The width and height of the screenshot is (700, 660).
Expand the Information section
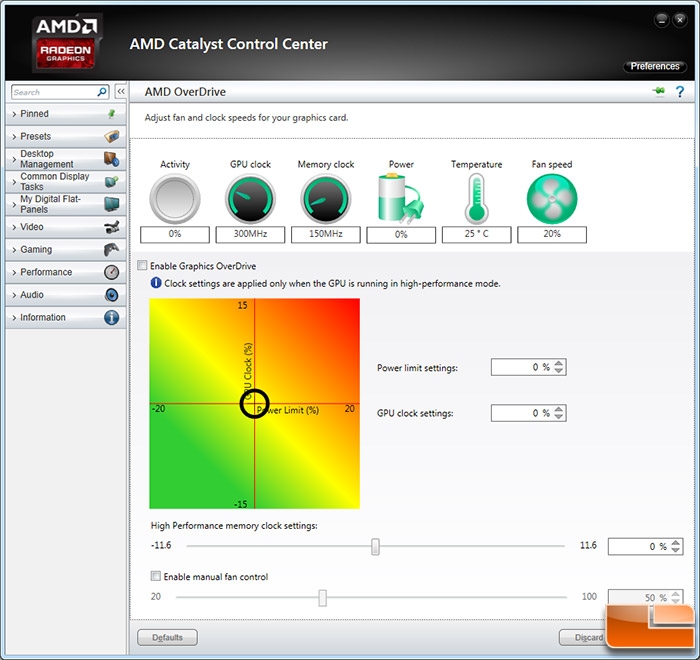(66, 317)
